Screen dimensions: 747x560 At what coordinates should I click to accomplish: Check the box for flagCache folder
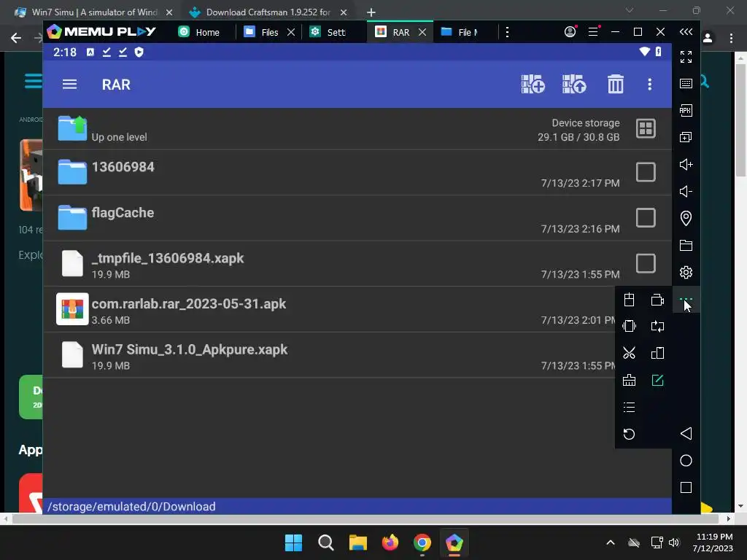point(646,217)
